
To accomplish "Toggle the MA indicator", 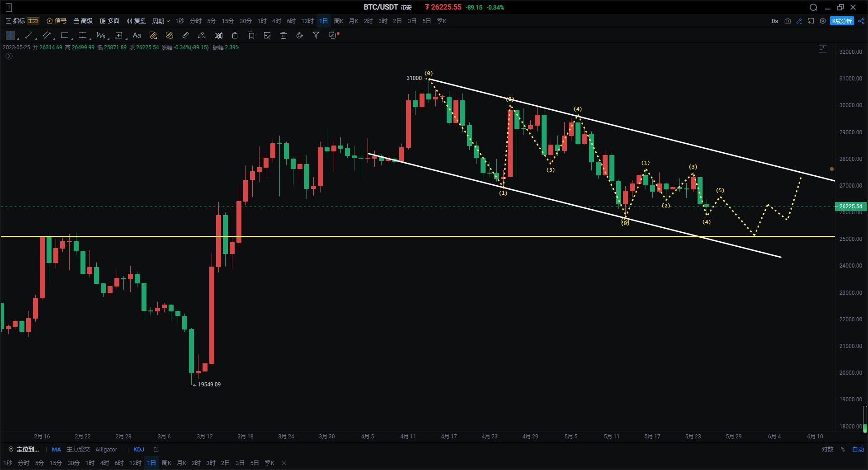I will coord(56,450).
